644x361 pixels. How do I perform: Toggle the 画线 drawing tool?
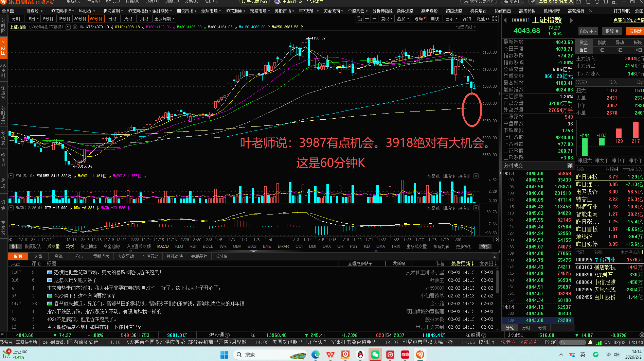pyautogui.click(x=434, y=19)
